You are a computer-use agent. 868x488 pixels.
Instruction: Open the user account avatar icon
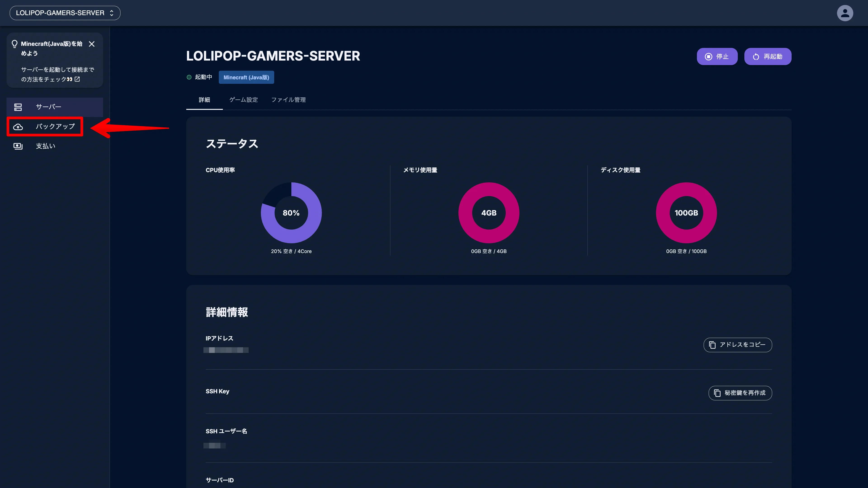tap(845, 13)
